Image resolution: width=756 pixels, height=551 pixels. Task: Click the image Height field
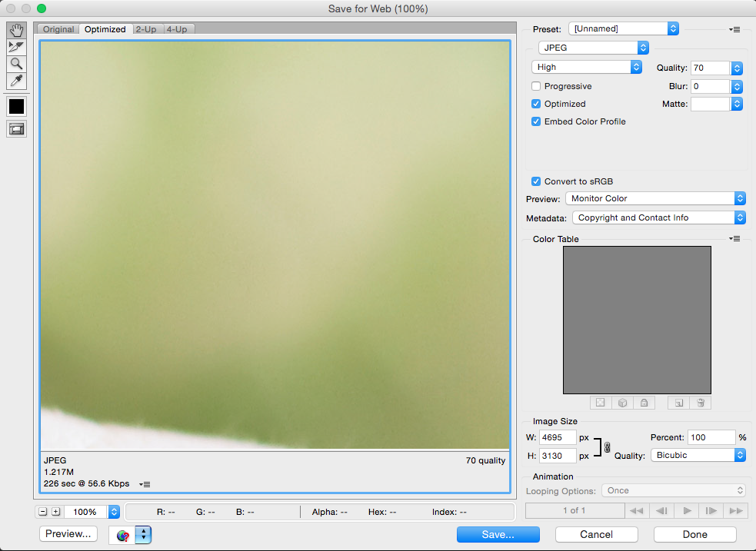(x=558, y=456)
